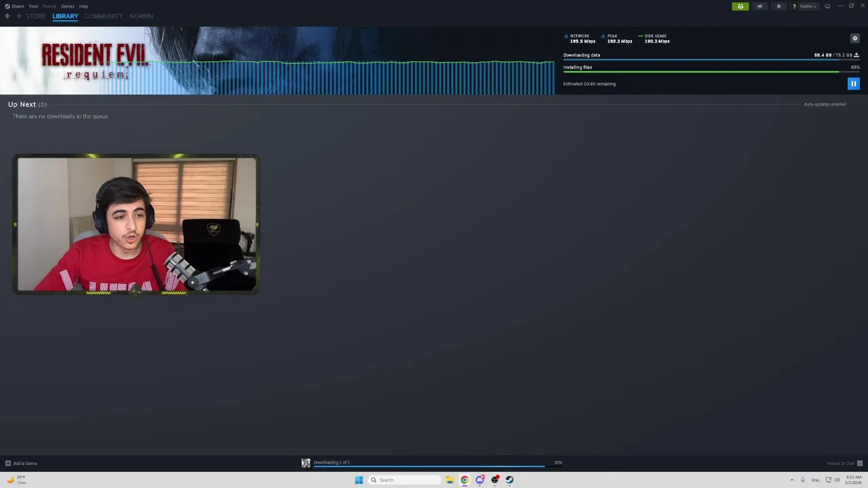Click the help question mark icon
Screen dimensions: 868x488
click(794, 6)
